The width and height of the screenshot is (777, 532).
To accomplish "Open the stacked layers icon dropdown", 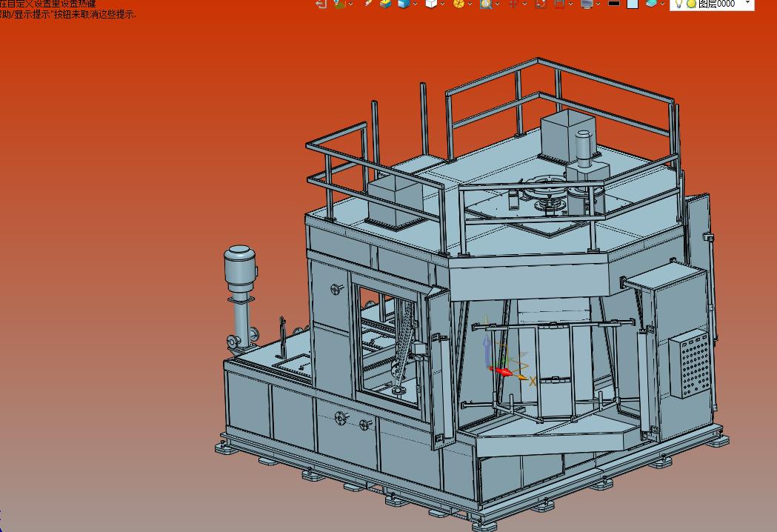I will click(662, 4).
